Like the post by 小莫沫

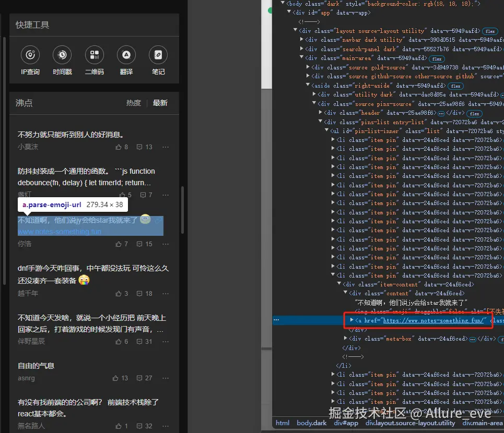click(122, 147)
